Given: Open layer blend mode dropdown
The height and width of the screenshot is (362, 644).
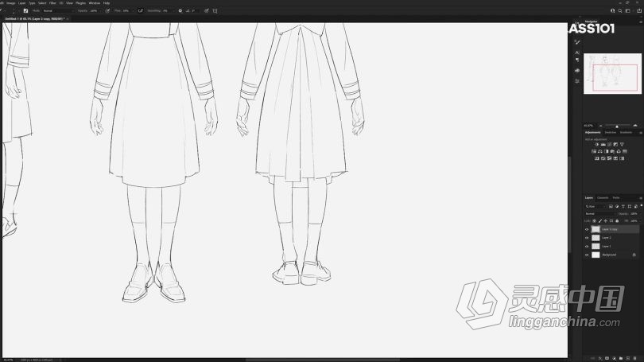Looking at the screenshot, I should 600,214.
